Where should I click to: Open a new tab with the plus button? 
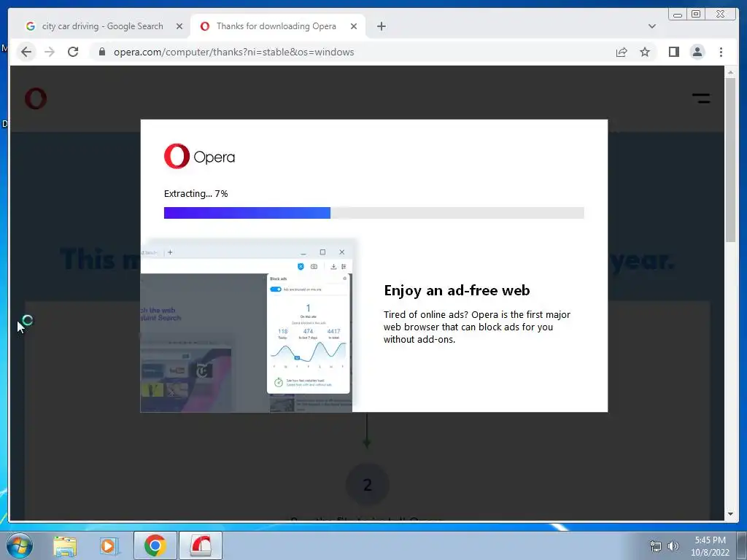pos(381,26)
